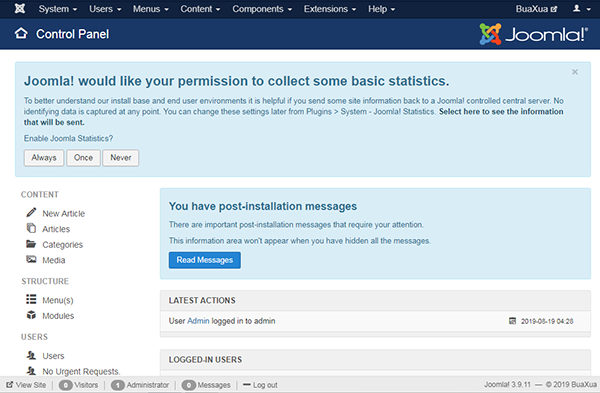Open the Categories link

tap(62, 245)
